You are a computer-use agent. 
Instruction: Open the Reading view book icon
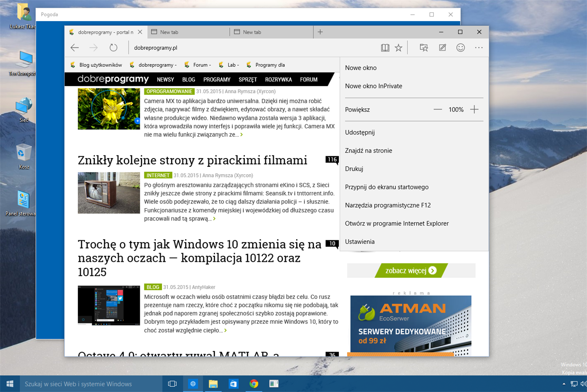tap(385, 48)
